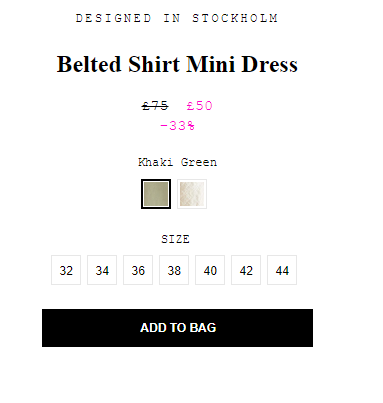Switch to the off-white fabric colour
The width and height of the screenshot is (383, 403).
coord(192,194)
